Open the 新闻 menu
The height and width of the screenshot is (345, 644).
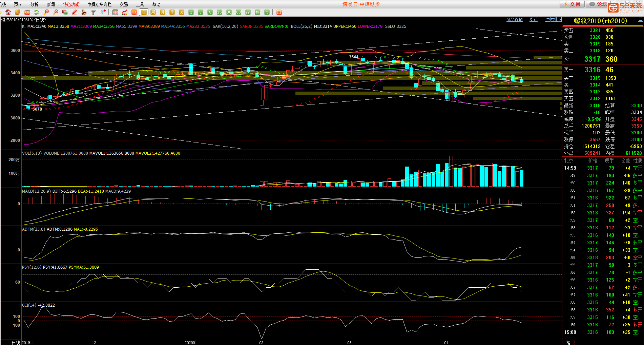[x=51, y=4]
